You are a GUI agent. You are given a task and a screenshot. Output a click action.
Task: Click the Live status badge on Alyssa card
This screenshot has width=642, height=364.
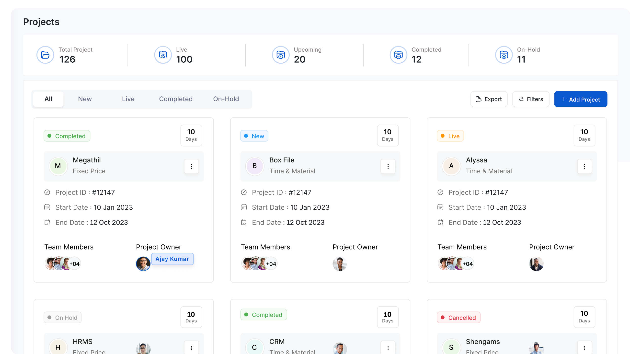click(x=450, y=136)
